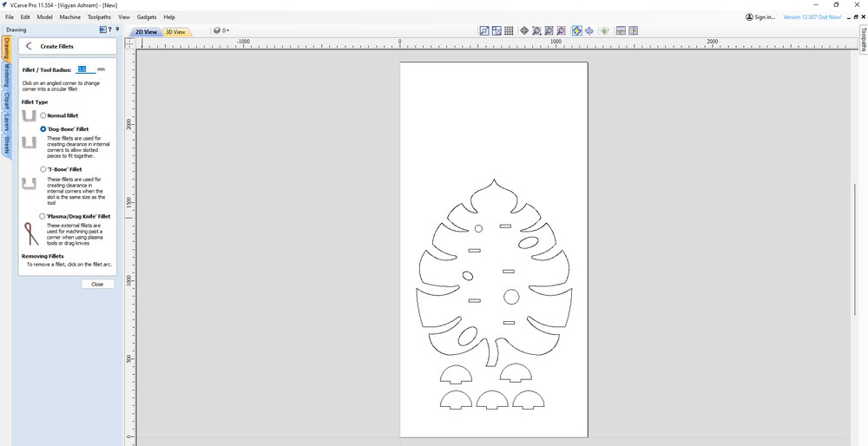The width and height of the screenshot is (868, 446).
Task: Open the Toolpaths tab on right edge
Action: click(863, 40)
